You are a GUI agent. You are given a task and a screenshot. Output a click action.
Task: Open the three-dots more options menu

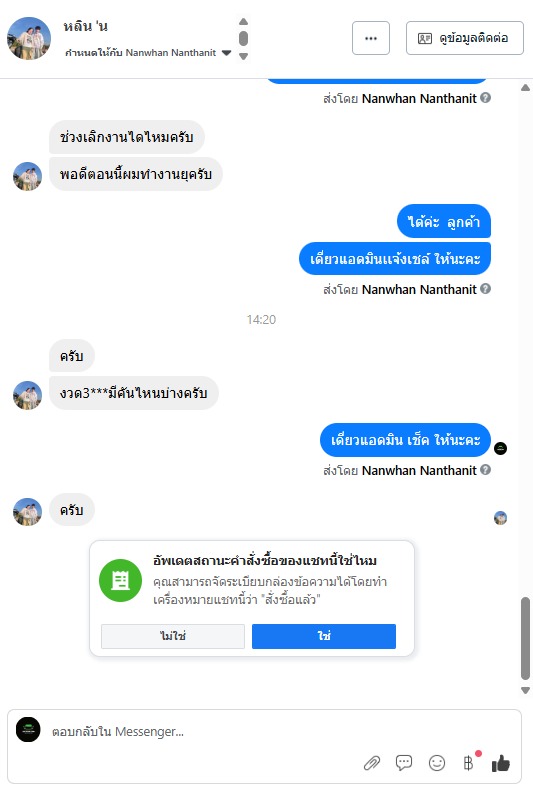coord(371,38)
